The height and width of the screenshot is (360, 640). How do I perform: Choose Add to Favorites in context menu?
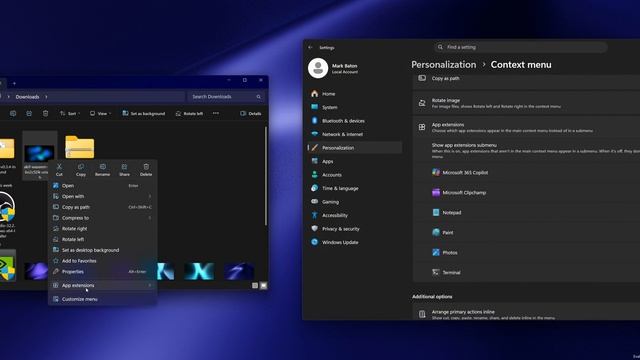coord(102,261)
